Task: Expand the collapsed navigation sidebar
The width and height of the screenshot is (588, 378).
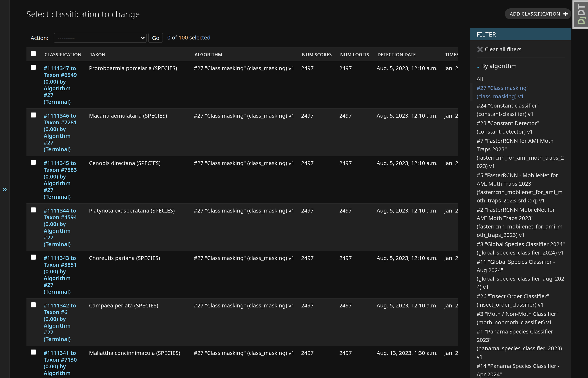Action: [x=5, y=189]
